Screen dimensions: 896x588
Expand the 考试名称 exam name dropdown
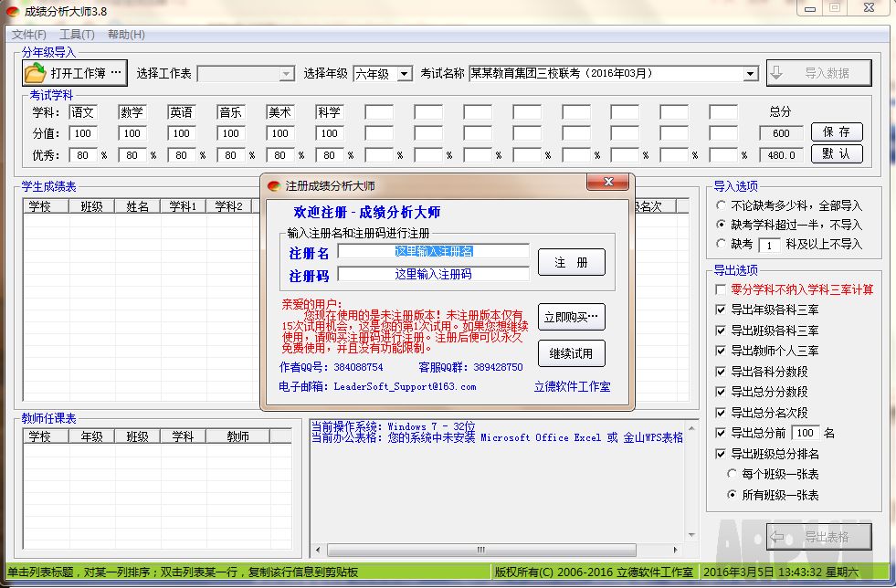(x=751, y=74)
